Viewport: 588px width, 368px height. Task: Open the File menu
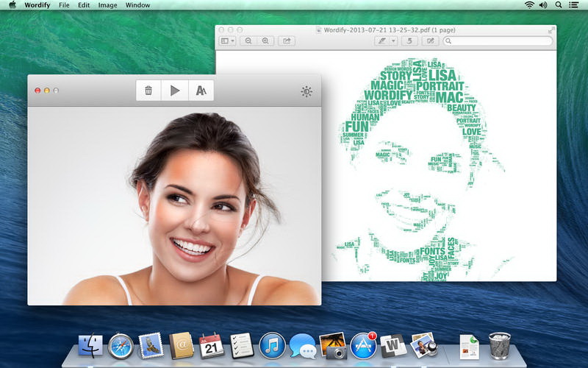(x=65, y=5)
